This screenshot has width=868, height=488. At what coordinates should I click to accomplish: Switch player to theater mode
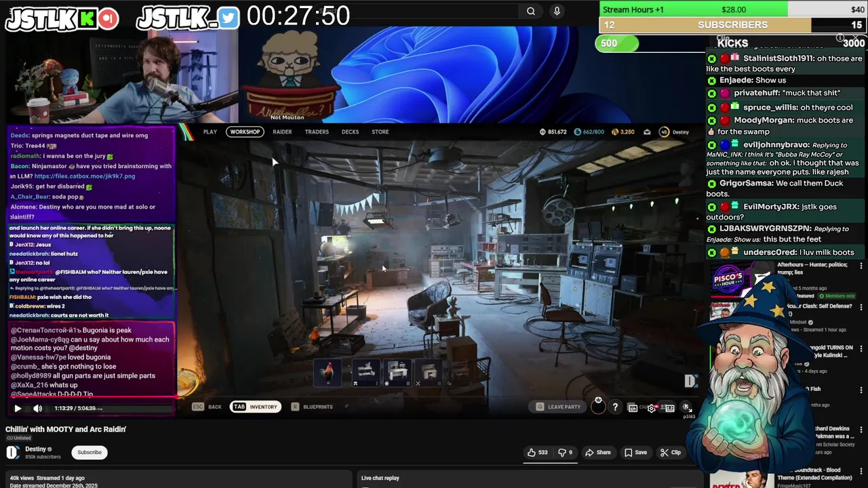point(669,408)
